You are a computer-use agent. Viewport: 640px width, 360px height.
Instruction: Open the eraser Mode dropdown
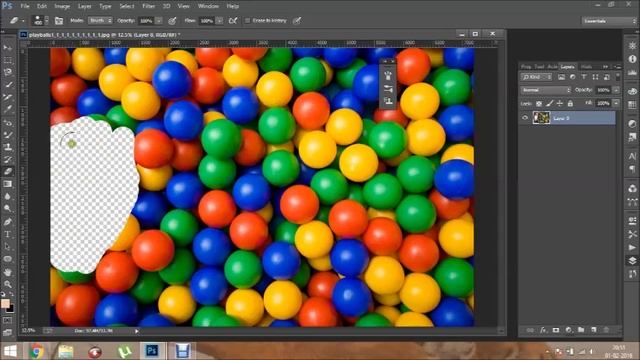[x=100, y=20]
